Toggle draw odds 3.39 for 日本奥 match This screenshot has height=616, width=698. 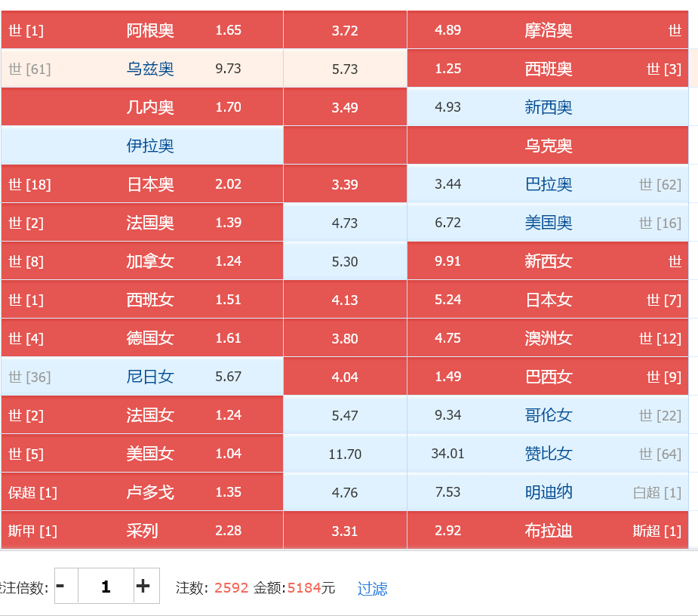[345, 184]
